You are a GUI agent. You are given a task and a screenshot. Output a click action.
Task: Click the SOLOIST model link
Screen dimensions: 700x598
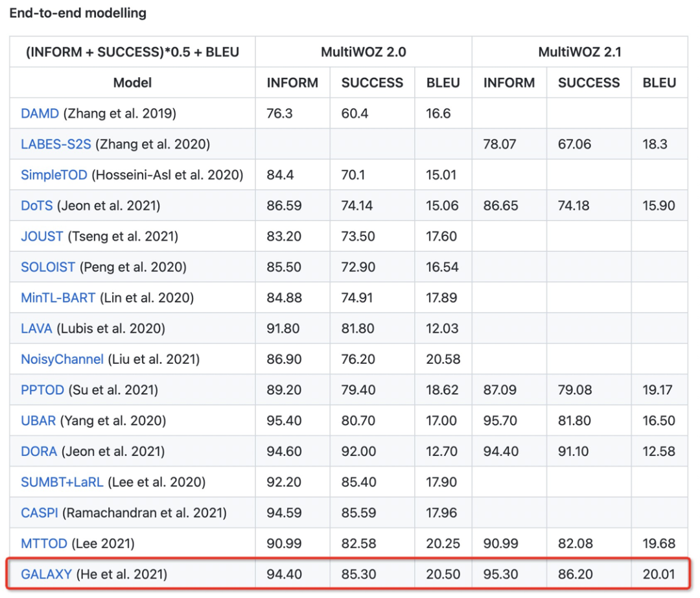point(48,267)
